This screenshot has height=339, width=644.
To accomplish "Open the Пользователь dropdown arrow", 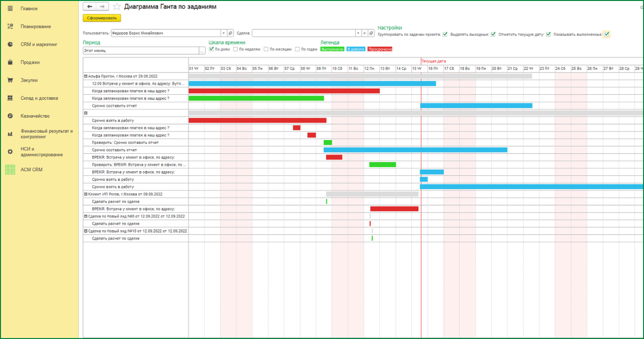I will point(224,33).
